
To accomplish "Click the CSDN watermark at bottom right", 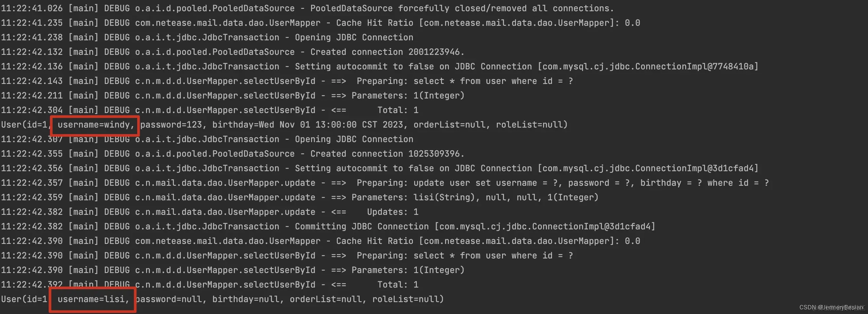I will coord(832,307).
